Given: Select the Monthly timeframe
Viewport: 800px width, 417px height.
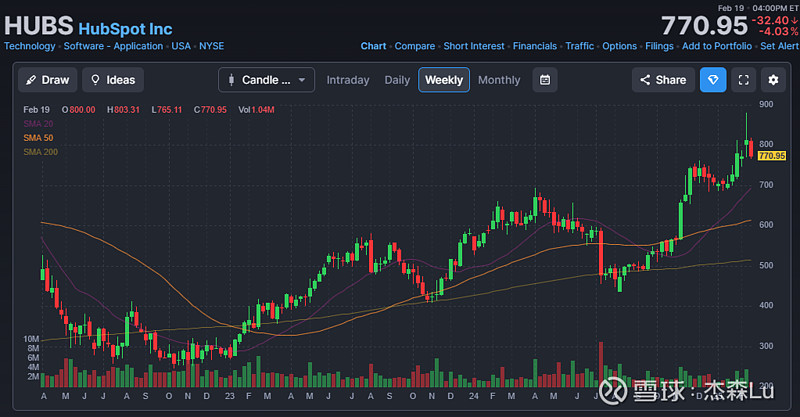Looking at the screenshot, I should [x=499, y=80].
